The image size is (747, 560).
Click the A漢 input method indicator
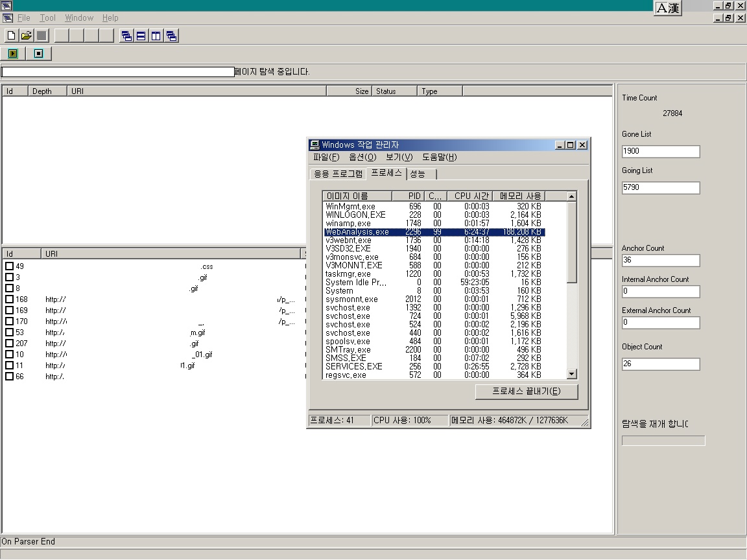point(667,8)
